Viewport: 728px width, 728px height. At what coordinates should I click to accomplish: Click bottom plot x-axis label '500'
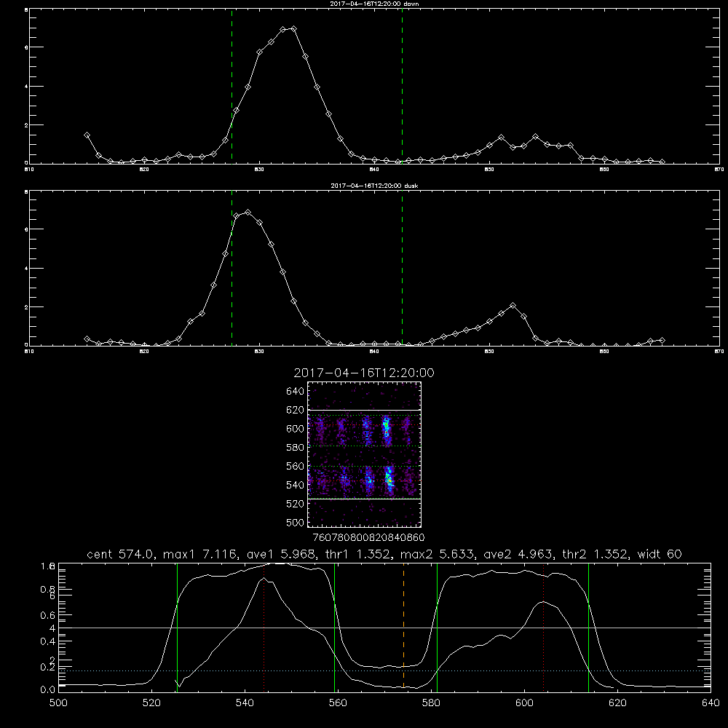(58, 703)
